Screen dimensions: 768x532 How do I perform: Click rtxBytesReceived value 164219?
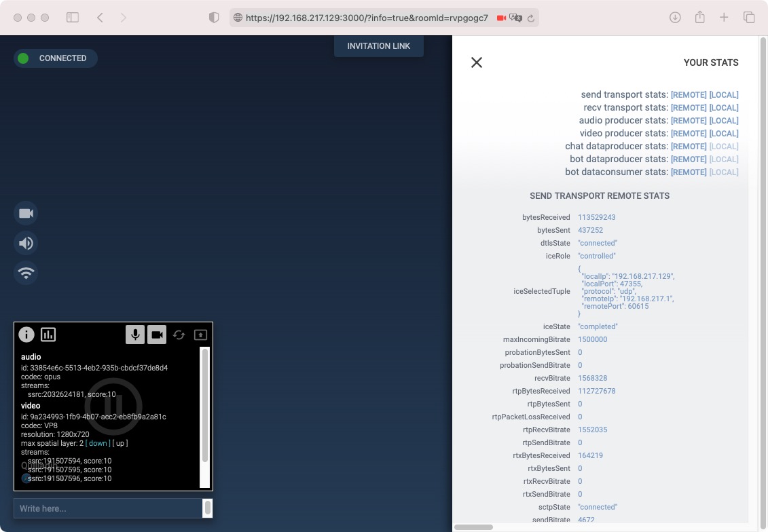point(590,455)
